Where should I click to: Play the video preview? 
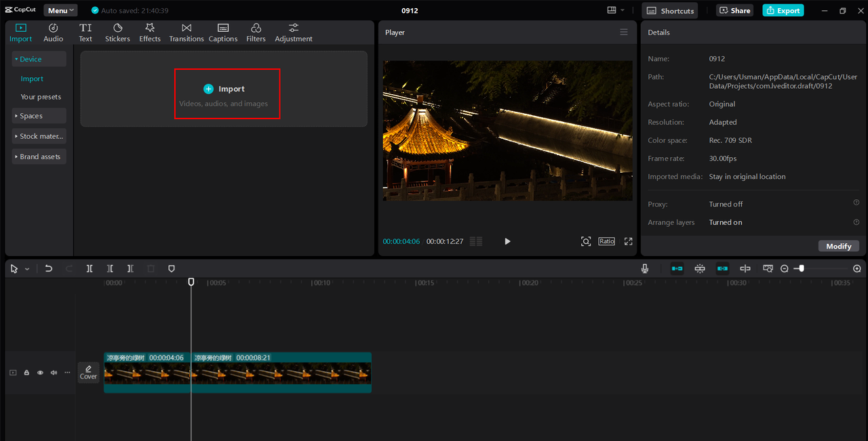(x=507, y=241)
